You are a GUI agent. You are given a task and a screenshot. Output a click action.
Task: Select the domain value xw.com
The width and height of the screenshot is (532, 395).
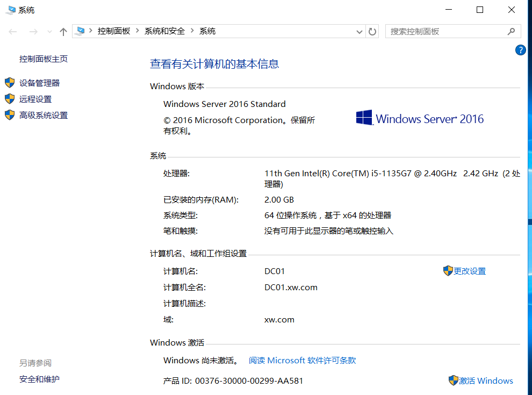pos(279,320)
